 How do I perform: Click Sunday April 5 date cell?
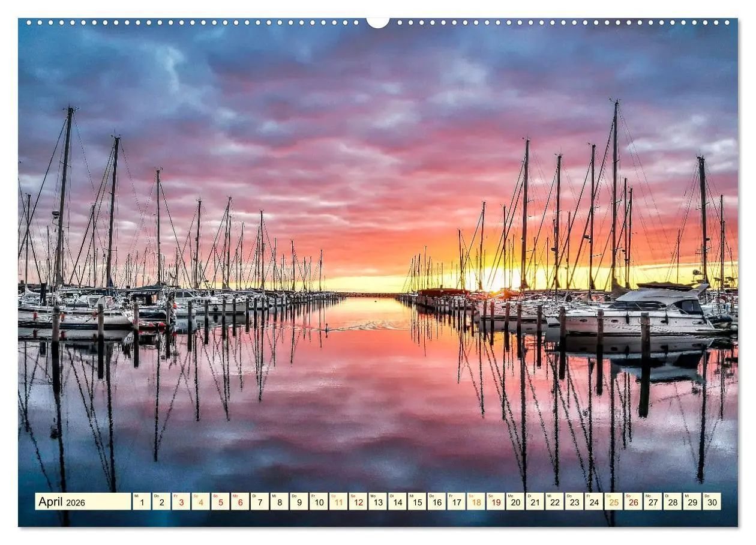(220, 502)
